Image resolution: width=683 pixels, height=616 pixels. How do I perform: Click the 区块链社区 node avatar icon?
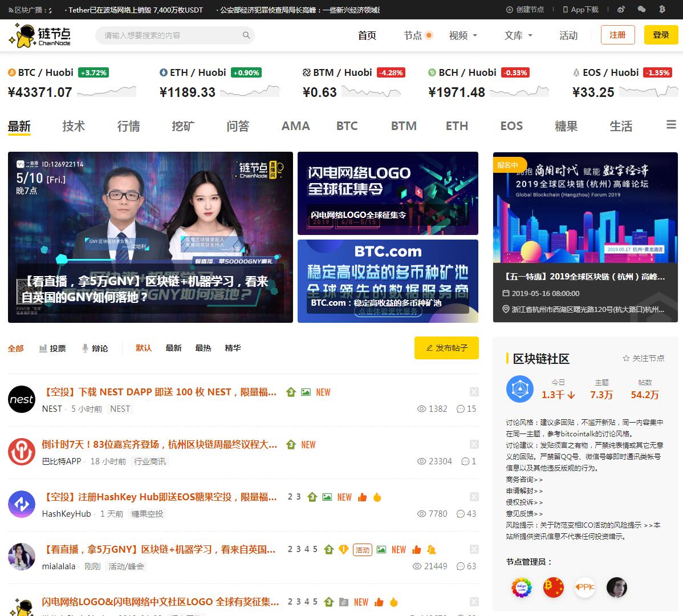click(519, 388)
